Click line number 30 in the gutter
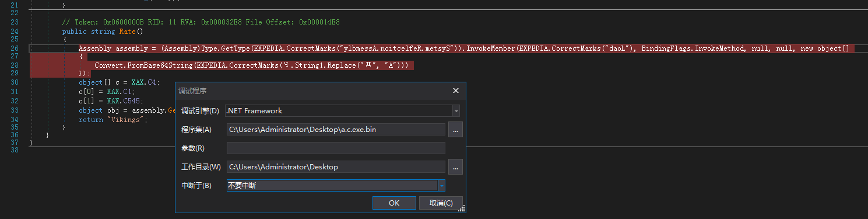The width and height of the screenshot is (868, 219). [x=15, y=82]
